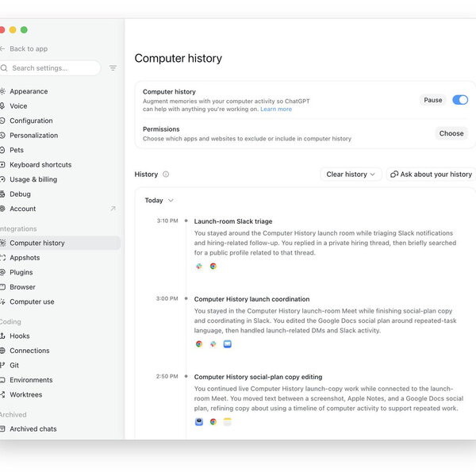
Task: Expand the Clear history dropdown
Action: coord(351,175)
